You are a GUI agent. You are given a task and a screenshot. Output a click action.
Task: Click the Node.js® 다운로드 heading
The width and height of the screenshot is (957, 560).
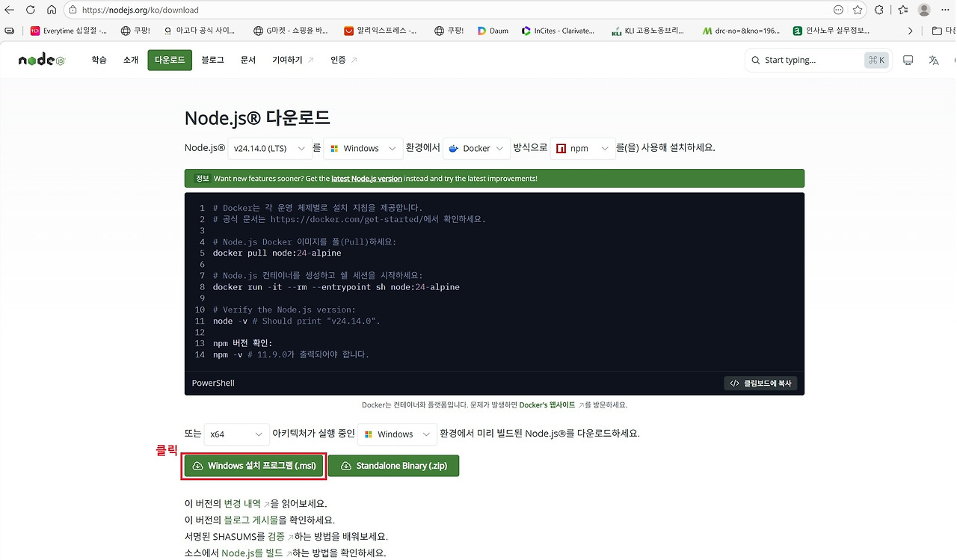pyautogui.click(x=257, y=118)
